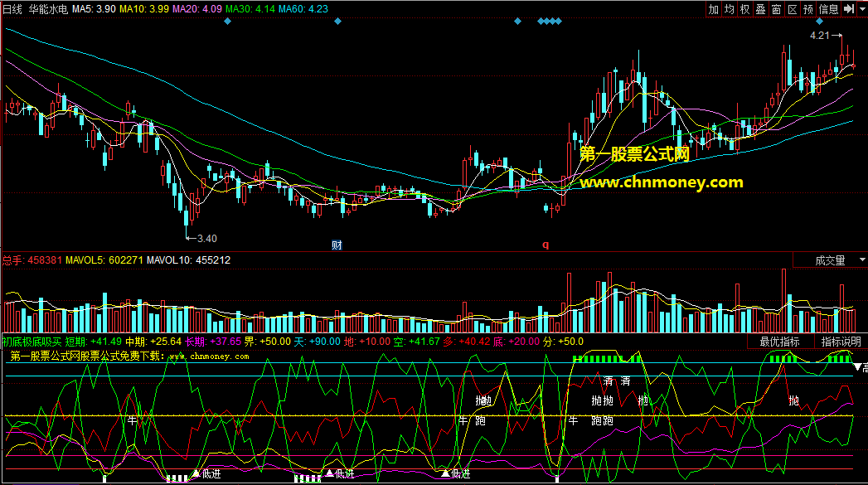Toggle the 均 moving-average button
Screen dimensions: 868x485
[730, 9]
